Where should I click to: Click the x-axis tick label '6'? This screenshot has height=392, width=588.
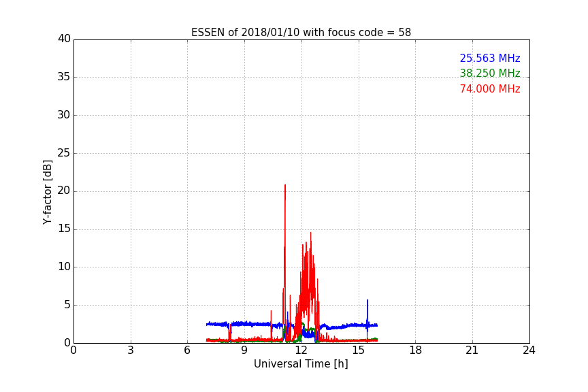coord(187,350)
